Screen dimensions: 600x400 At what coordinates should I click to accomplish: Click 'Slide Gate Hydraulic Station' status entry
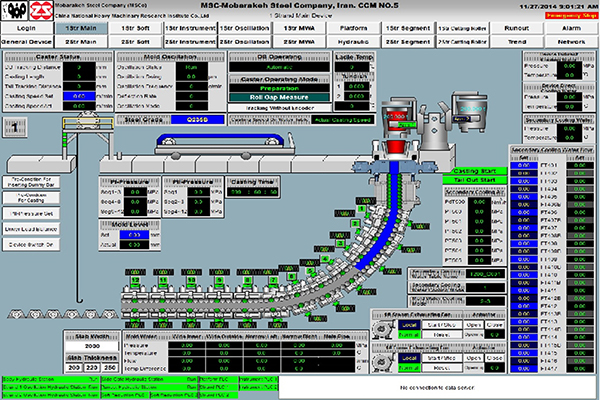tap(149, 379)
